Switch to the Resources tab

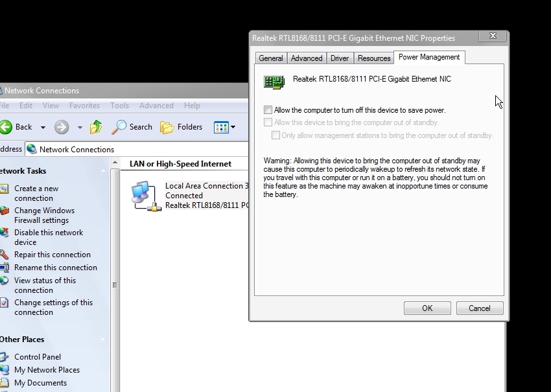tap(374, 58)
